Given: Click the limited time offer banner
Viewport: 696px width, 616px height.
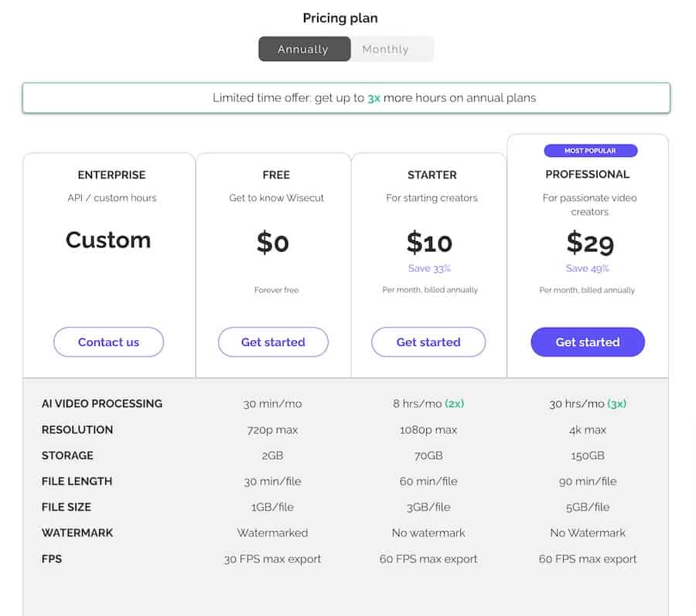Looking at the screenshot, I should 346,98.
